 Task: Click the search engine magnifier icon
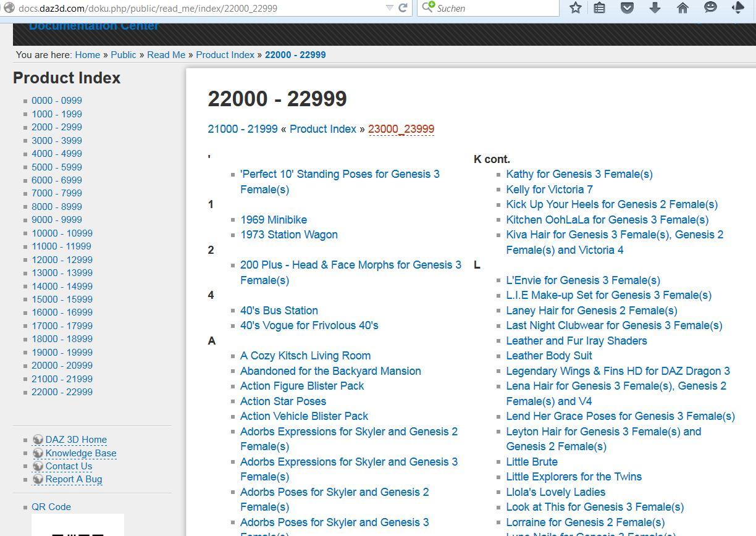(427, 8)
